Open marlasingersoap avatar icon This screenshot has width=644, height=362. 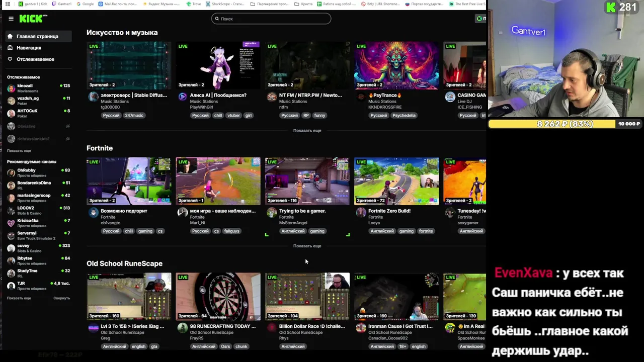[x=11, y=198]
